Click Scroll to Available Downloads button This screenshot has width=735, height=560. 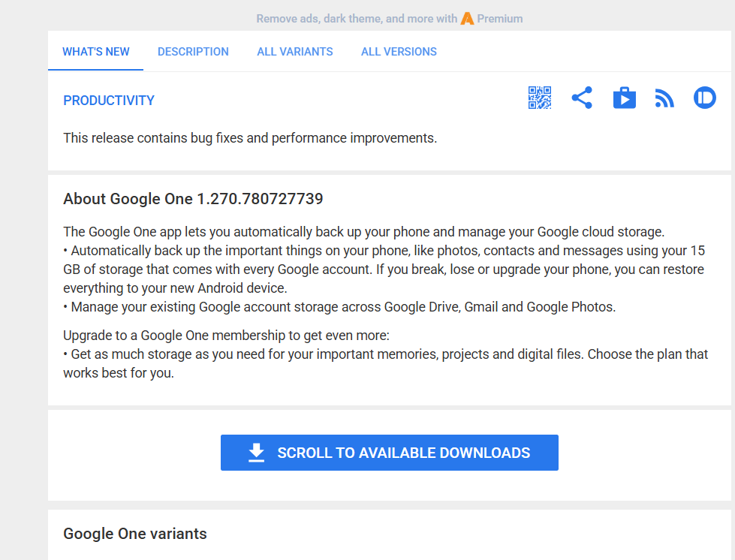[390, 453]
